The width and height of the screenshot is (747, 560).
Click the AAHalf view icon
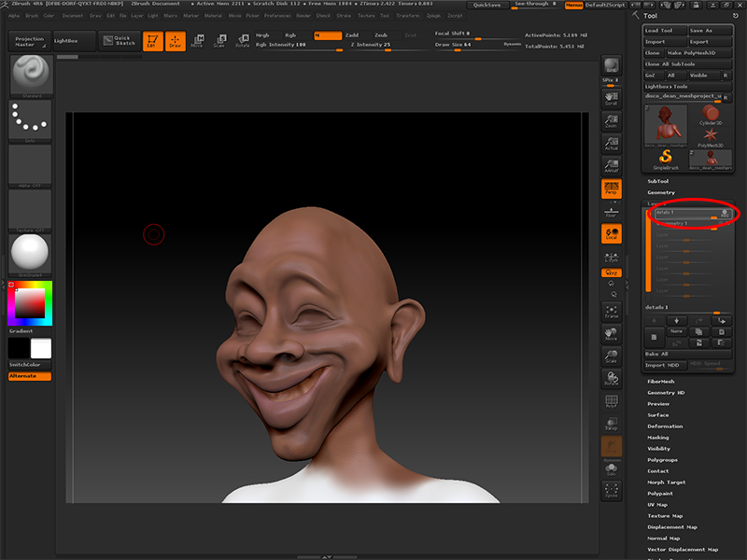(612, 166)
